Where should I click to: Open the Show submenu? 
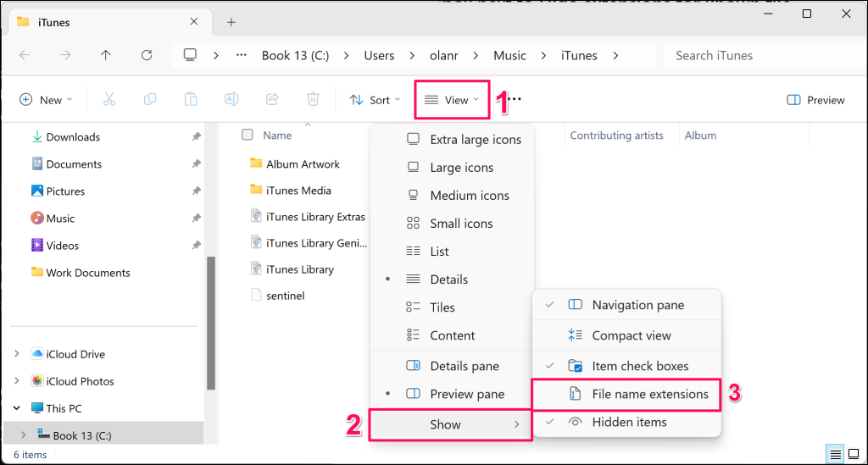pyautogui.click(x=451, y=424)
